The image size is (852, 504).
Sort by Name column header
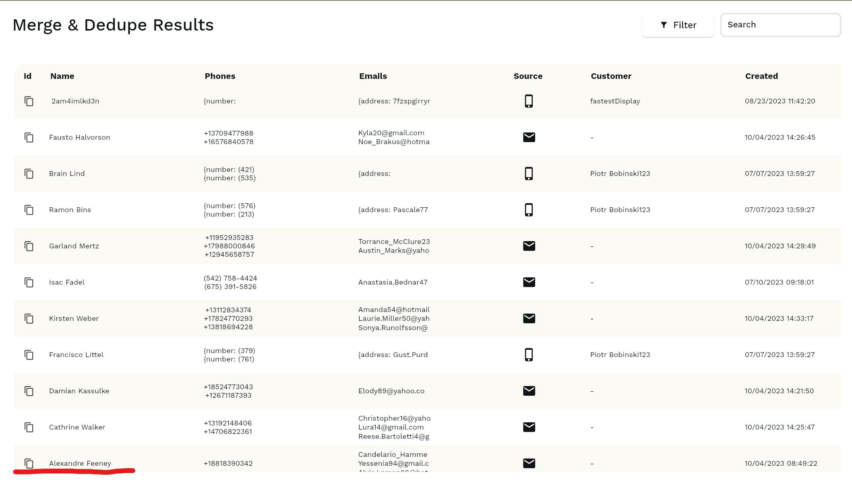tap(62, 76)
